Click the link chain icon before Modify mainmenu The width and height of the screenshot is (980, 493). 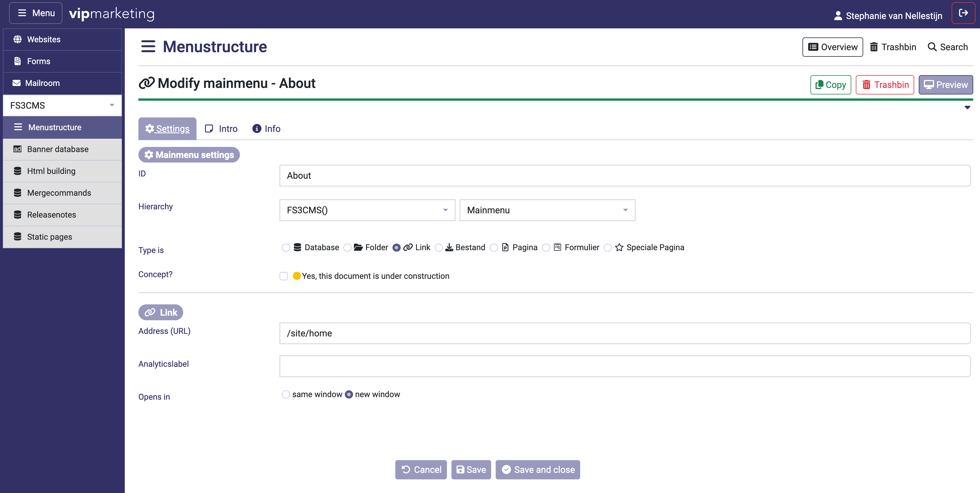point(147,83)
